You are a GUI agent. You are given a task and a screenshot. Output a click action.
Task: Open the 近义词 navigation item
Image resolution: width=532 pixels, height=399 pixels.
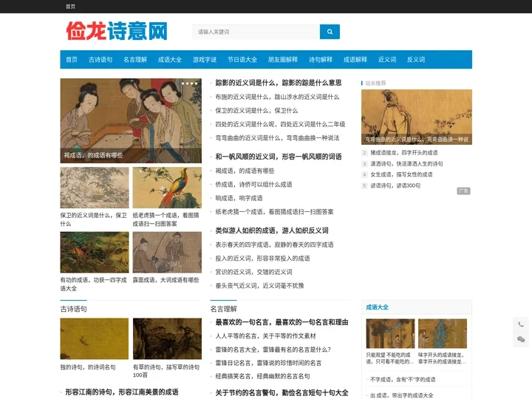(387, 60)
